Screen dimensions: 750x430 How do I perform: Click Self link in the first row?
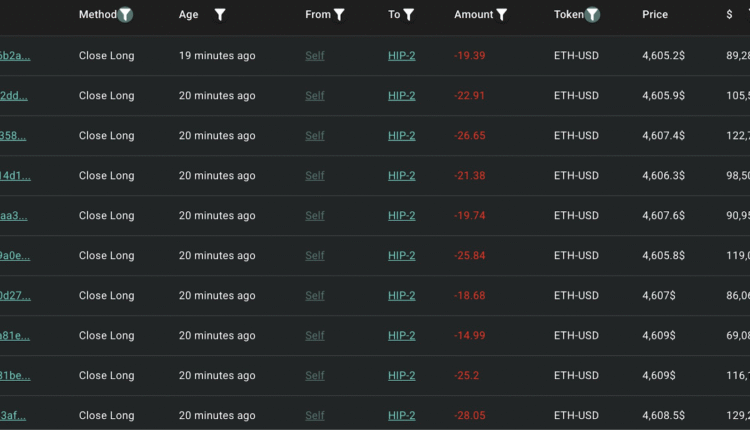[x=314, y=56]
